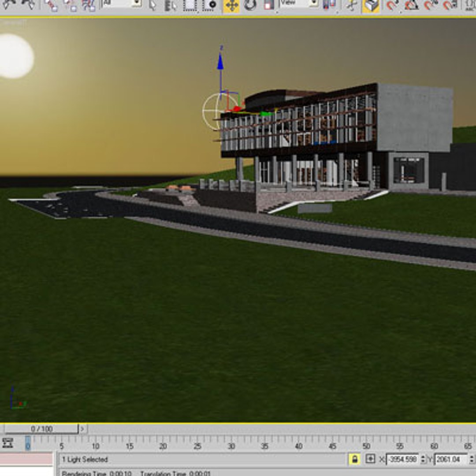This screenshot has width=476, height=476.
Task: Click the blue frame 0 key marker
Action: point(28,443)
